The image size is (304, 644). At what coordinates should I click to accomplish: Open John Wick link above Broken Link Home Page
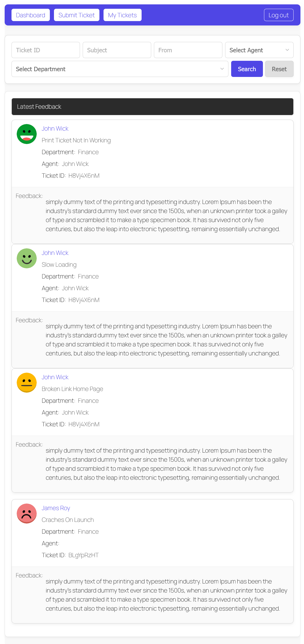coord(55,377)
